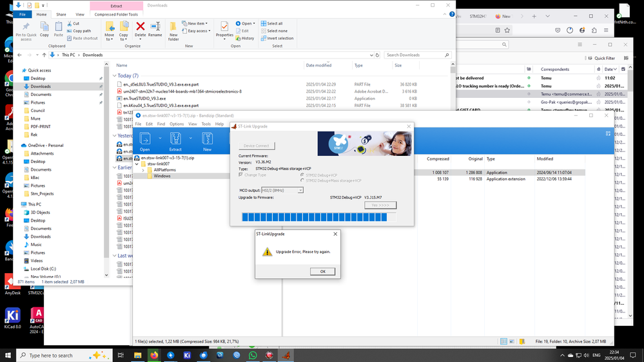Screen dimensions: 644x362
Task: Click the Device Connect button
Action: click(257, 146)
